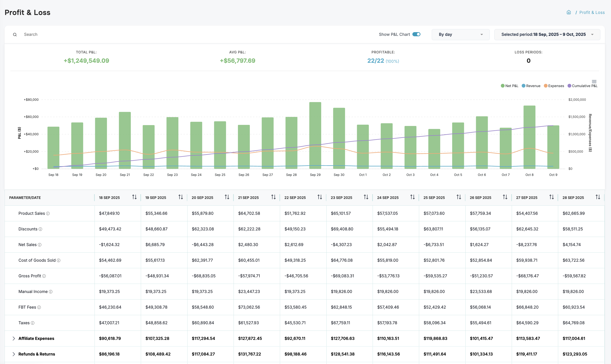Expand the Affiliate Expenses row

(x=14, y=338)
